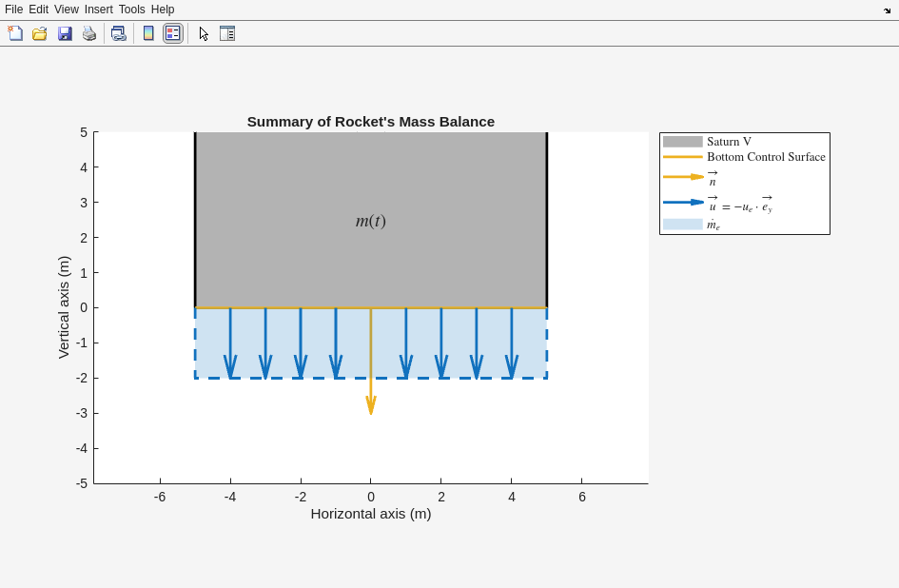Open the File menu
This screenshot has height=588, width=899.
[x=13, y=10]
